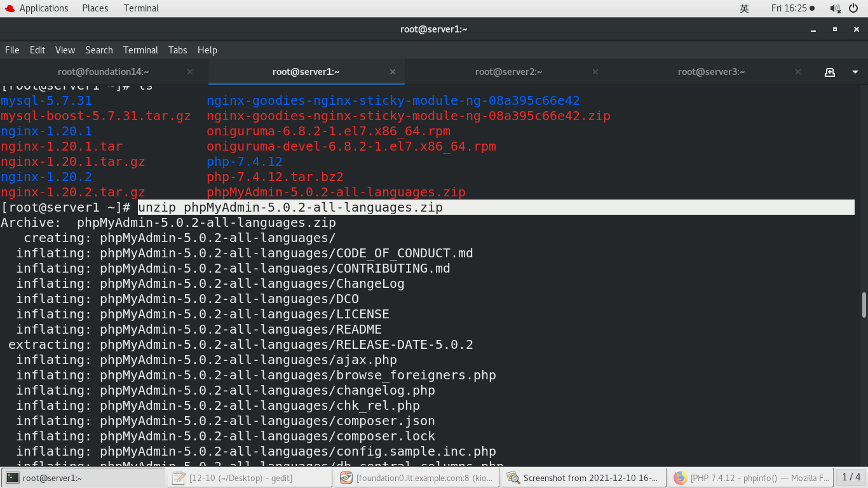Close the root@foundation14:~ tab
The height and width of the screenshot is (488, 868).
pyautogui.click(x=190, y=72)
